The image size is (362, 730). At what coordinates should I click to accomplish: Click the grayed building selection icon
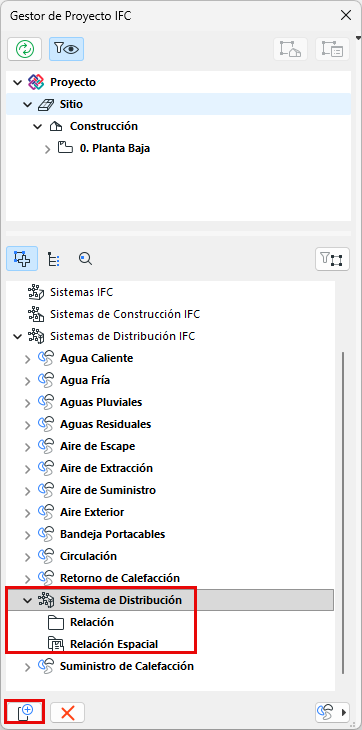coord(290,49)
